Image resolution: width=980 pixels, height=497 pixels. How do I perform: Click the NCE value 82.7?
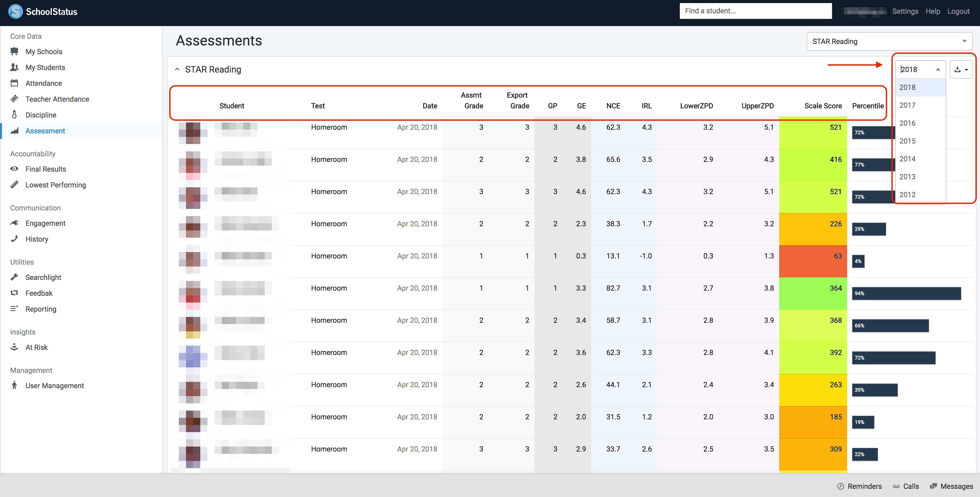pos(613,288)
